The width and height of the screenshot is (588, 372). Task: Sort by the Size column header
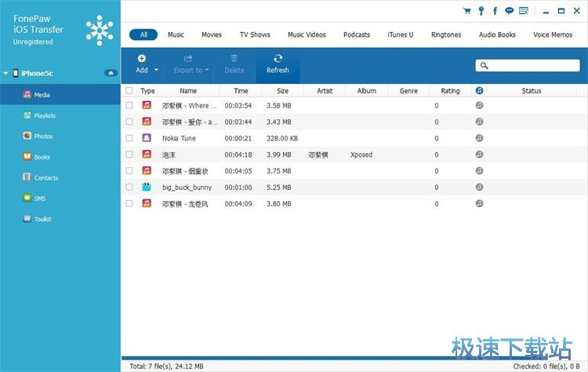tap(283, 90)
